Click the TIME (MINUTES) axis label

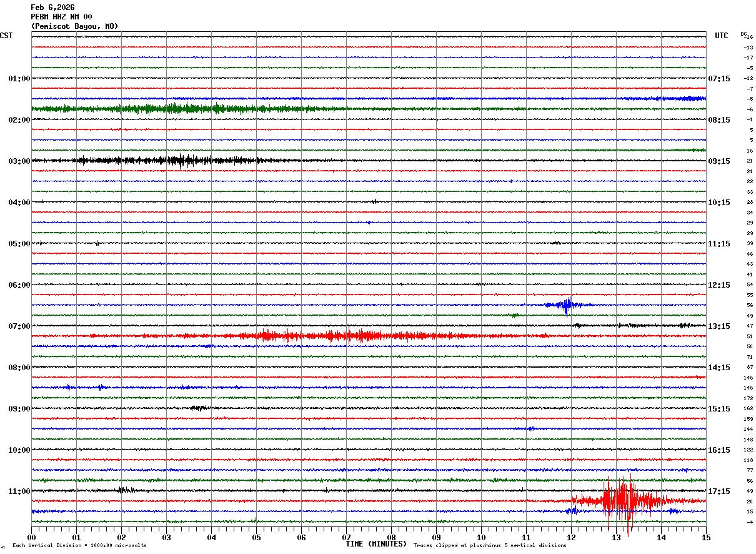point(376,544)
